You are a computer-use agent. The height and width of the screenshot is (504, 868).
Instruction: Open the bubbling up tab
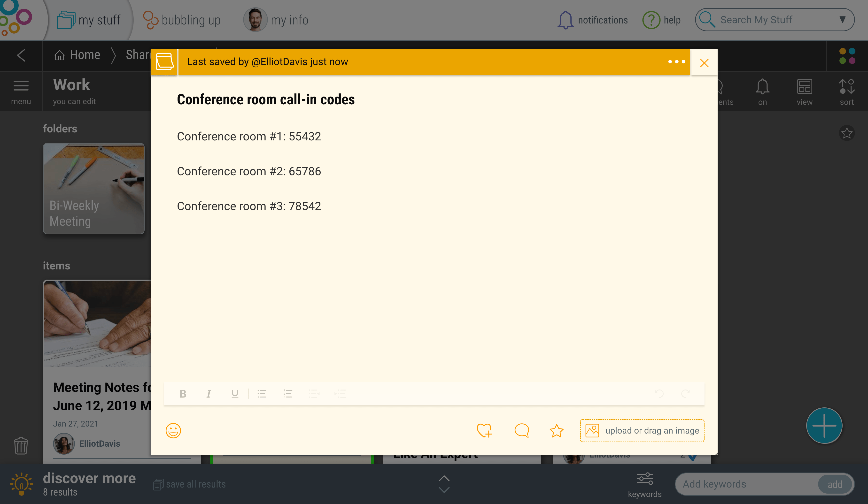[x=182, y=20]
